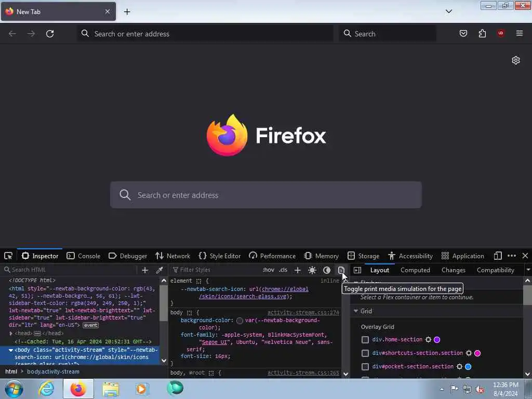Screen dimensions: 532x399
Task: Toggle the :hov pseudo-class panel
Action: [x=269, y=270]
